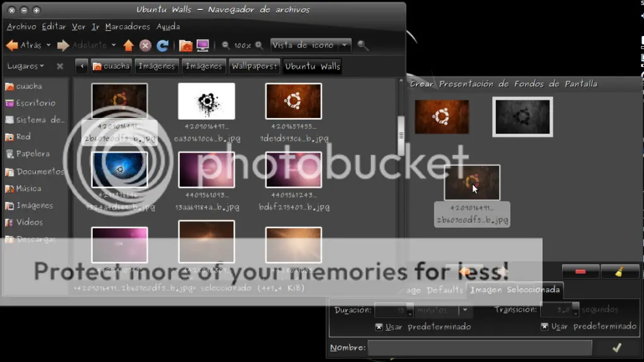Click the path bar left scroll arrow
Viewport: 644px width, 362px height.
(82, 66)
